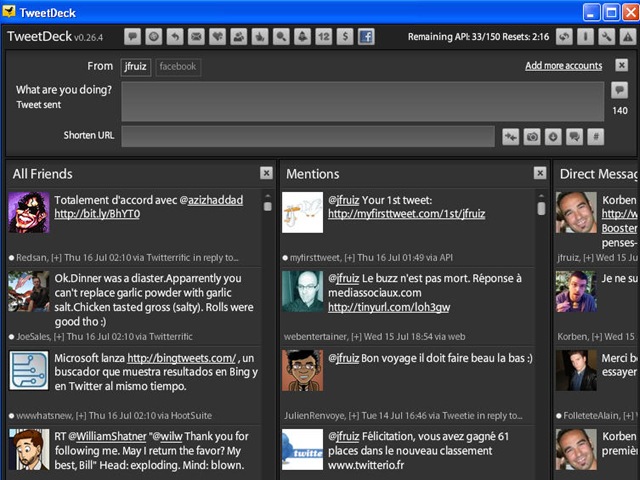Close the Mentions column
Viewport: 640px width, 480px height.
(x=540, y=173)
